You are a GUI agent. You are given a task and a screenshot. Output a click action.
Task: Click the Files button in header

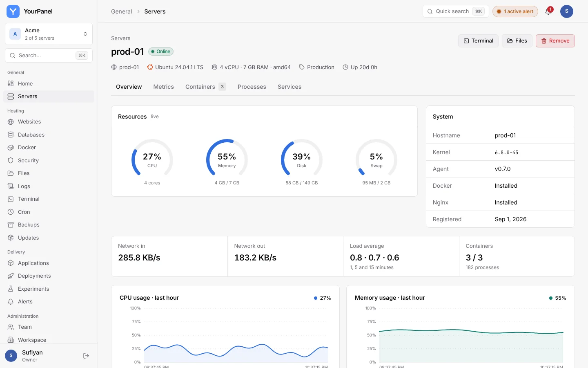pyautogui.click(x=517, y=41)
